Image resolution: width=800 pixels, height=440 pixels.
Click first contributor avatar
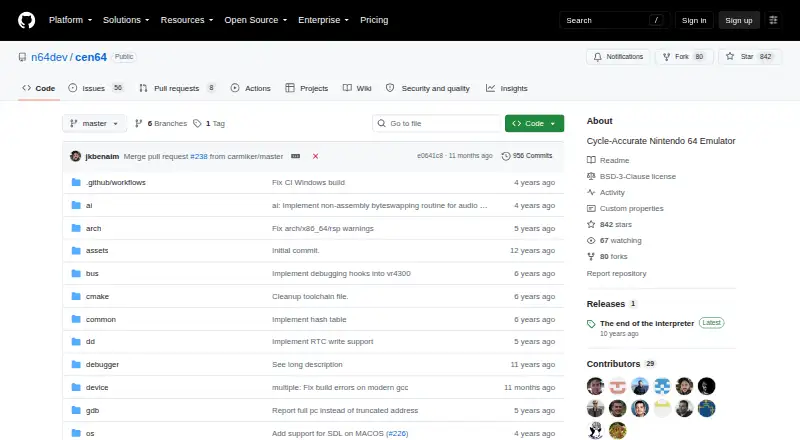(595, 386)
